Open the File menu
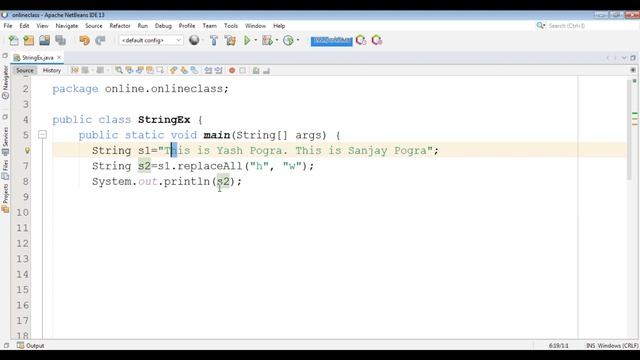Viewport: 640px width, 360px height. click(x=8, y=26)
